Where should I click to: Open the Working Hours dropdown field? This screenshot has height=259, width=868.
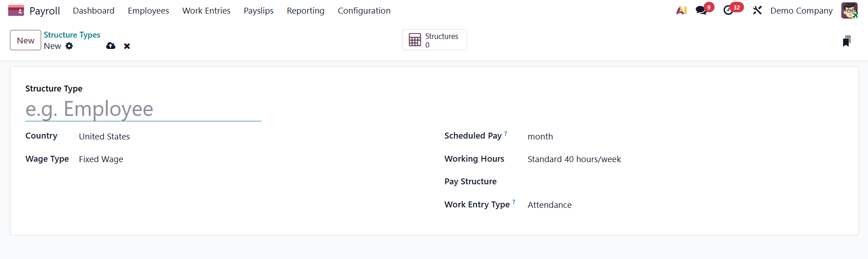click(634, 159)
